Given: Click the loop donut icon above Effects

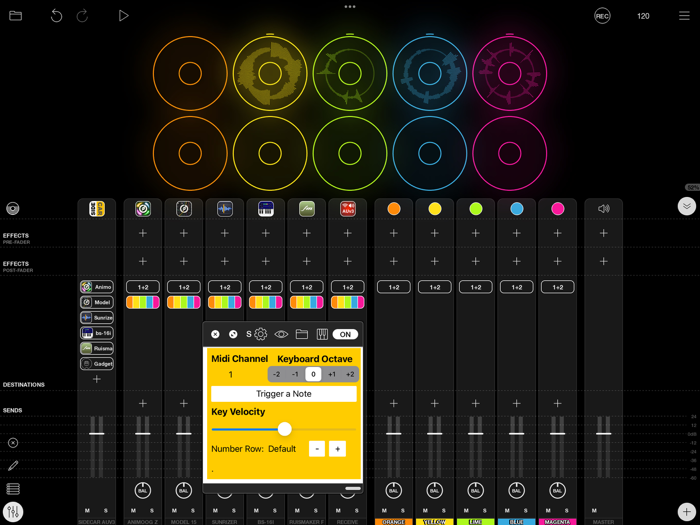Looking at the screenshot, I should (12, 208).
